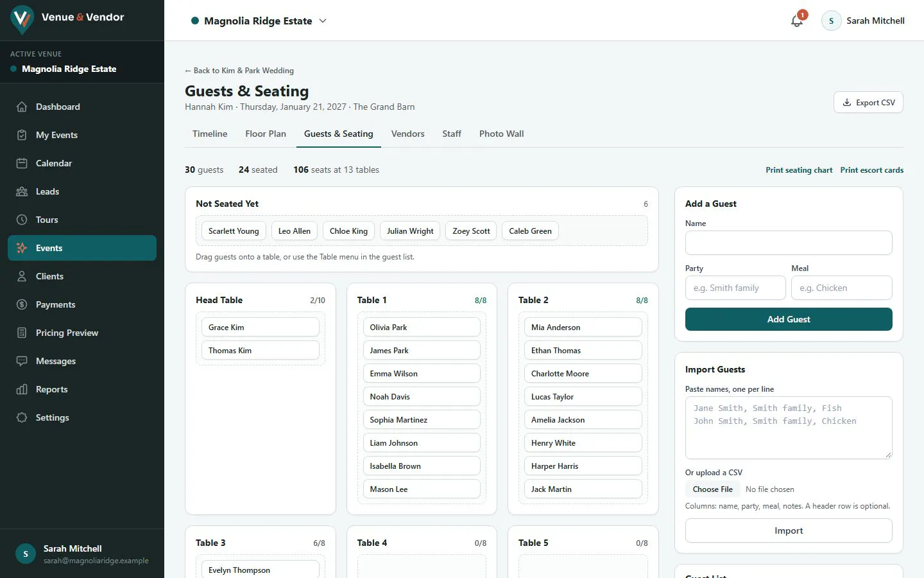924x578 pixels.
Task: Click the Meal input field
Action: pyautogui.click(x=842, y=288)
